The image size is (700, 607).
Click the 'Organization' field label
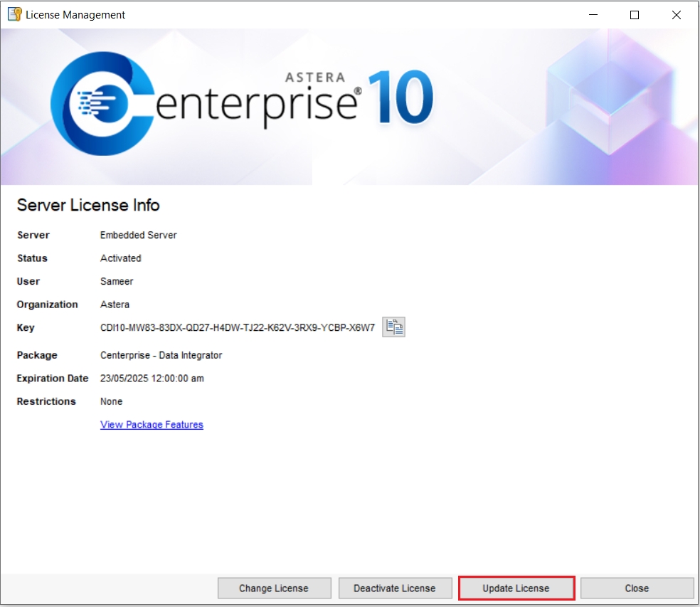point(48,305)
